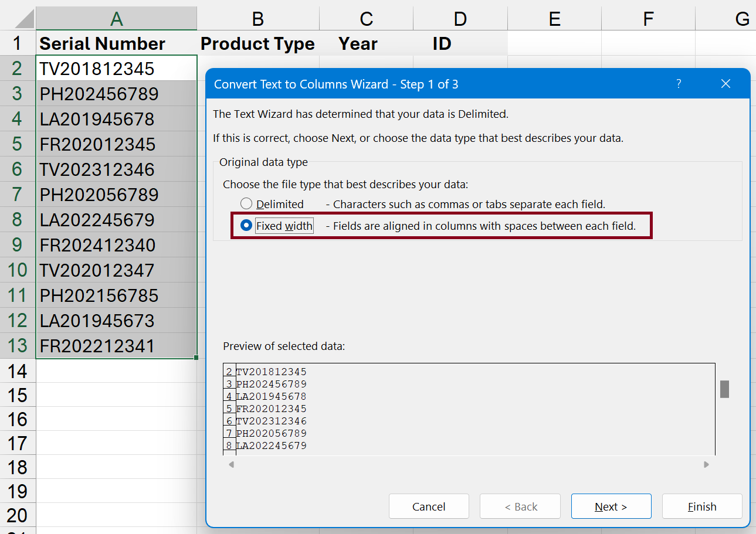The image size is (756, 534).
Task: Close the wizard with the X button
Action: (x=726, y=84)
